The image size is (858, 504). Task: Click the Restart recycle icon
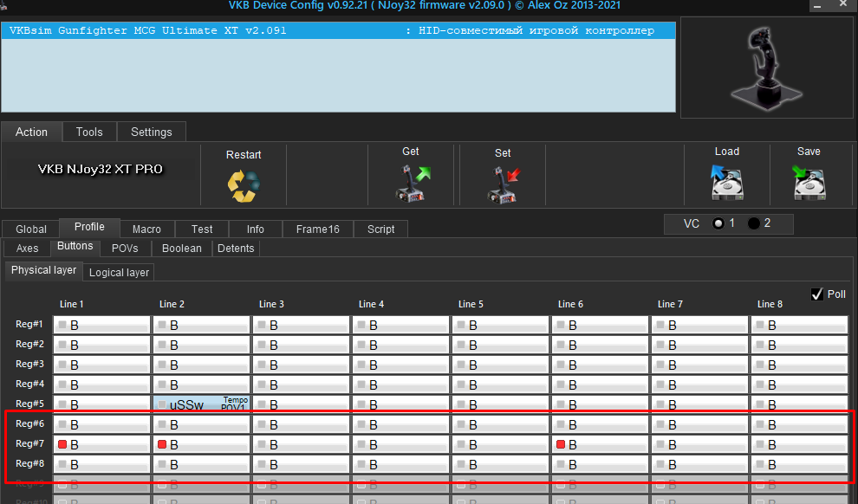pyautogui.click(x=244, y=186)
